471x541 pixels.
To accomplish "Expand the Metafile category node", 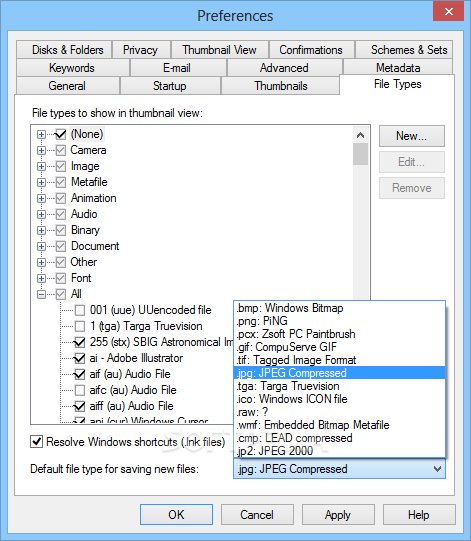I will coord(41,182).
